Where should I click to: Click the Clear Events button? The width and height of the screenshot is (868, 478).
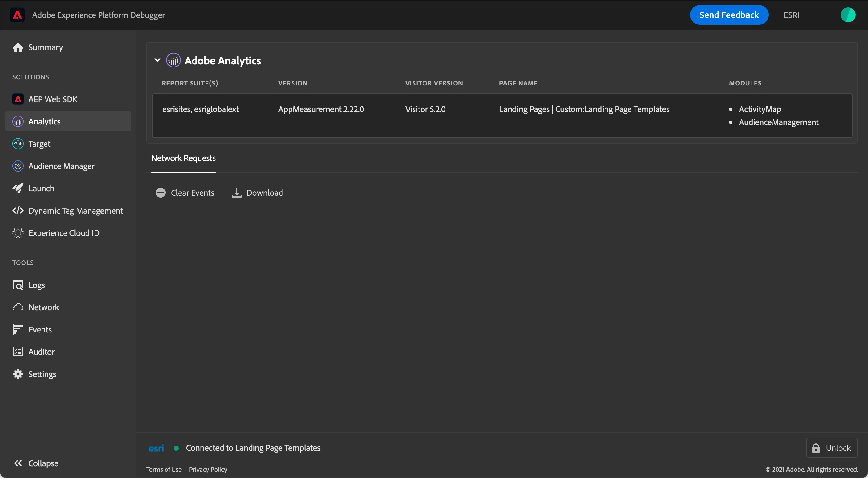click(x=185, y=193)
